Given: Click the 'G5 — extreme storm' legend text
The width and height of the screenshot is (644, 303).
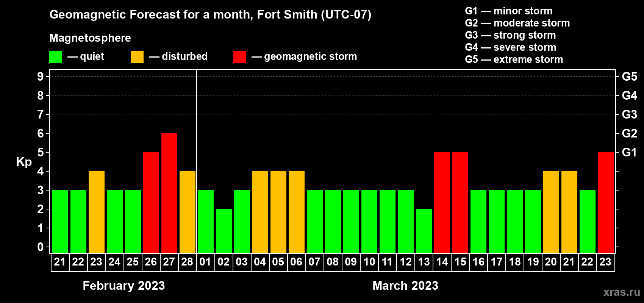Looking at the screenshot, I should (x=514, y=59).
